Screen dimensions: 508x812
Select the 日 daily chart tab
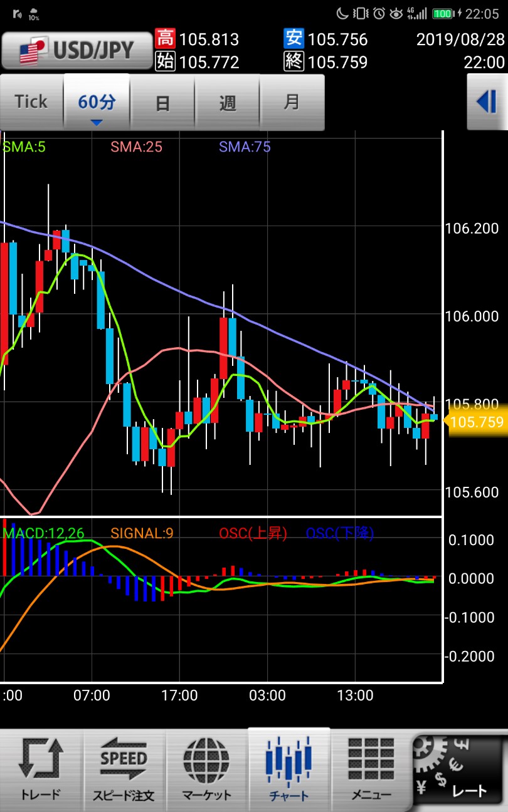(x=162, y=101)
